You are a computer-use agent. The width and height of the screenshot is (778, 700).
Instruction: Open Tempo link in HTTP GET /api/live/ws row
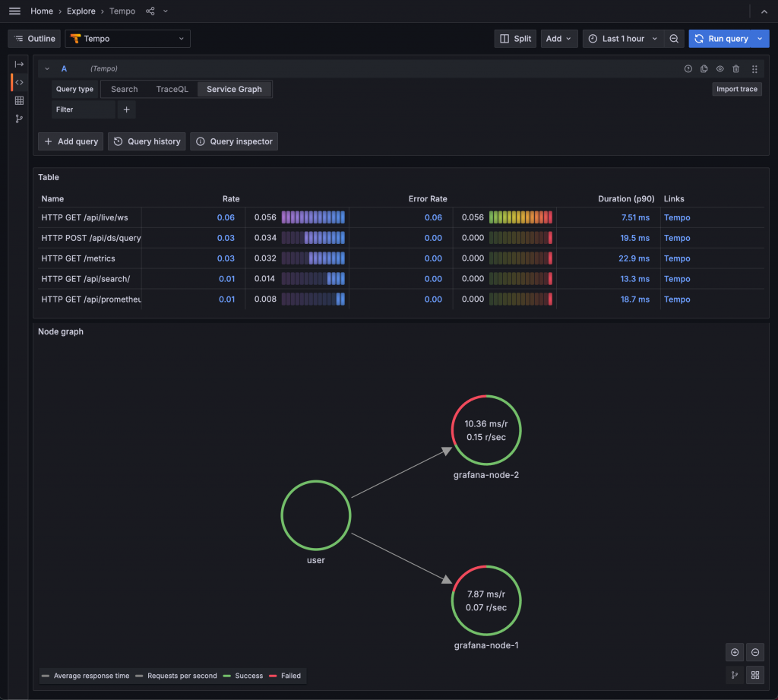tap(677, 217)
